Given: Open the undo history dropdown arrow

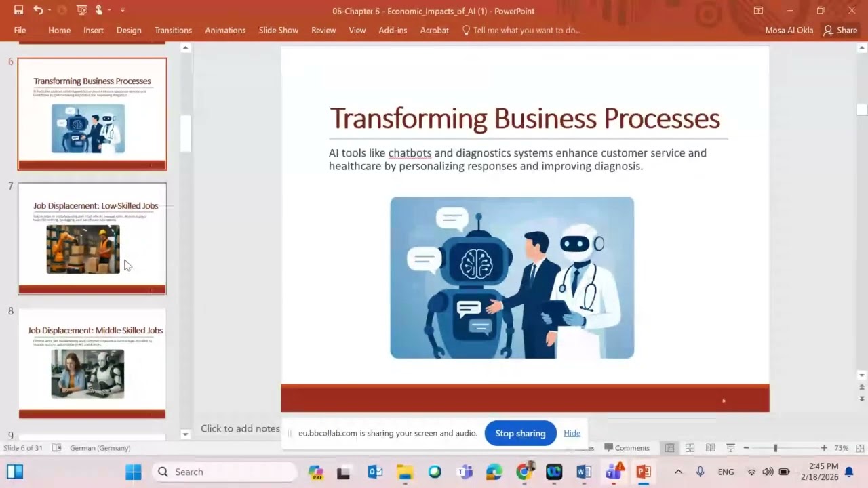Looking at the screenshot, I should [50, 11].
